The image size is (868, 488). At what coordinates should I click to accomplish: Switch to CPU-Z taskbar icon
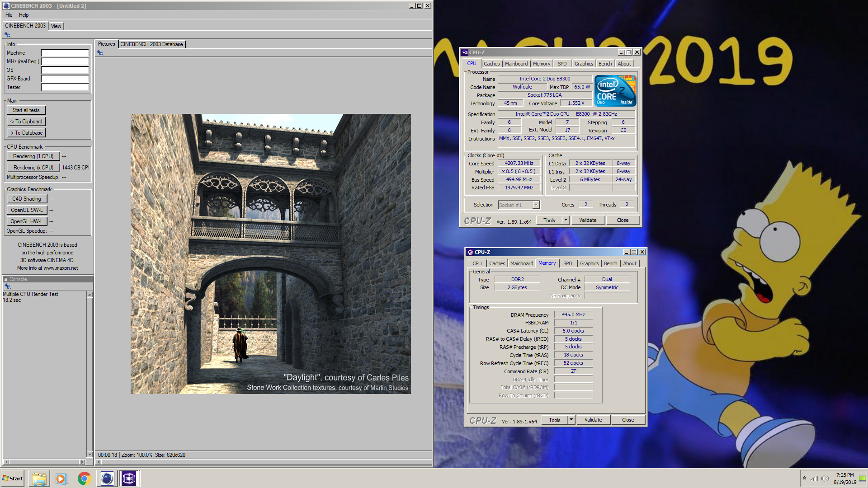129,479
